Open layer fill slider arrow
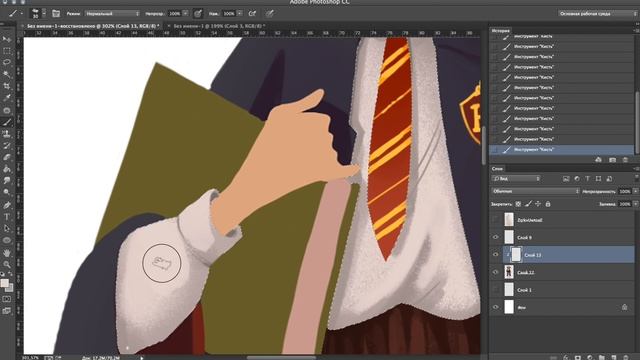 pos(636,204)
